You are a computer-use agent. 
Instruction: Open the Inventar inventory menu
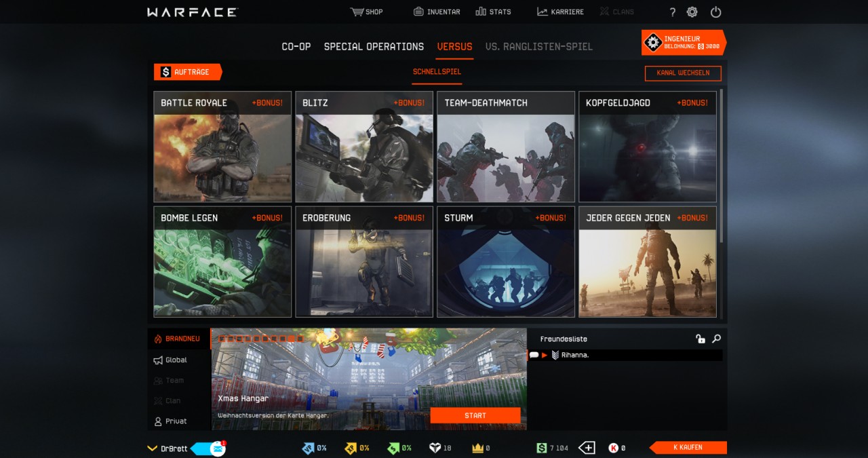(437, 12)
